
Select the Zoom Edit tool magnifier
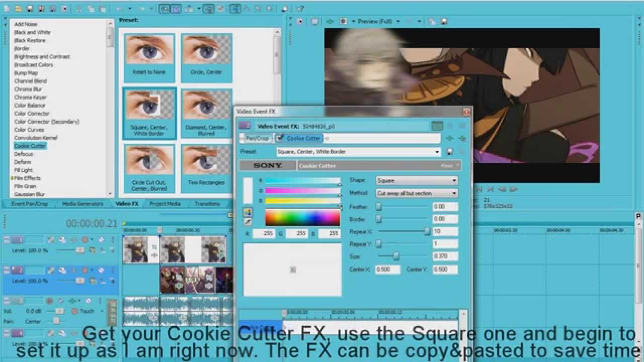tap(269, 9)
